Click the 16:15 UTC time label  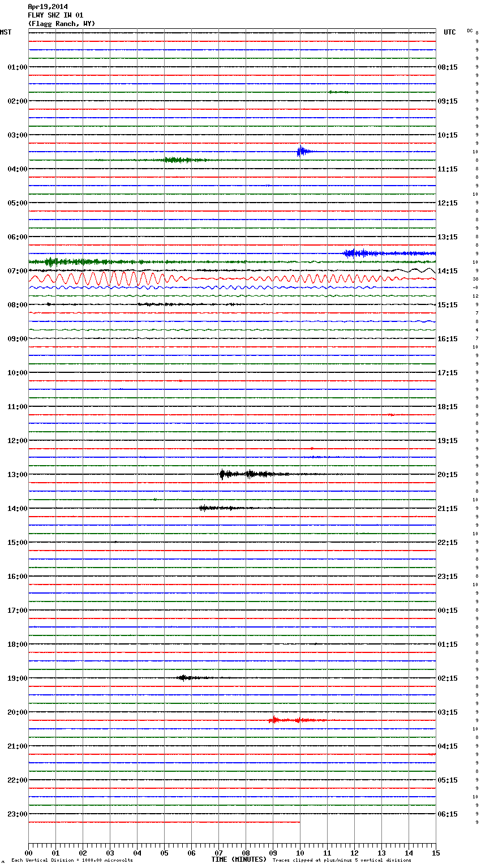click(x=448, y=339)
